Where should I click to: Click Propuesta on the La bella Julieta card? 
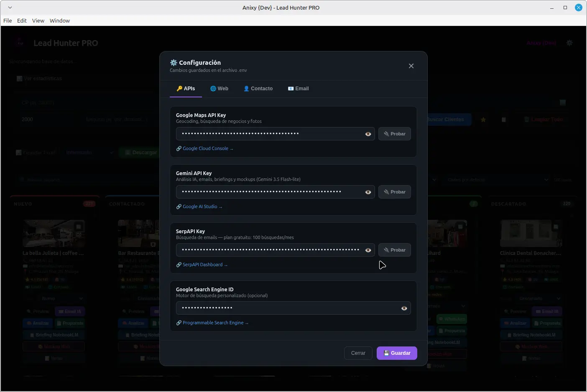click(70, 323)
